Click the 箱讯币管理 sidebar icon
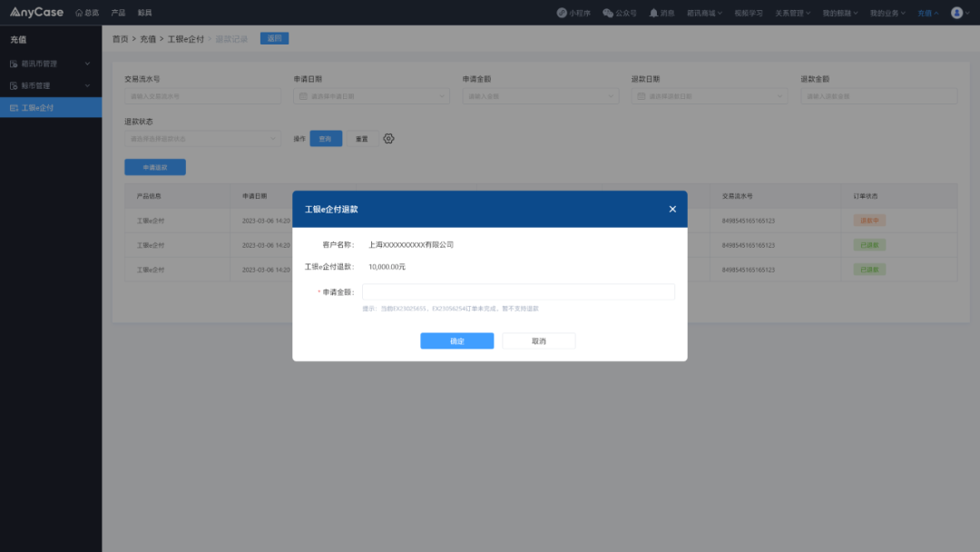 14,64
